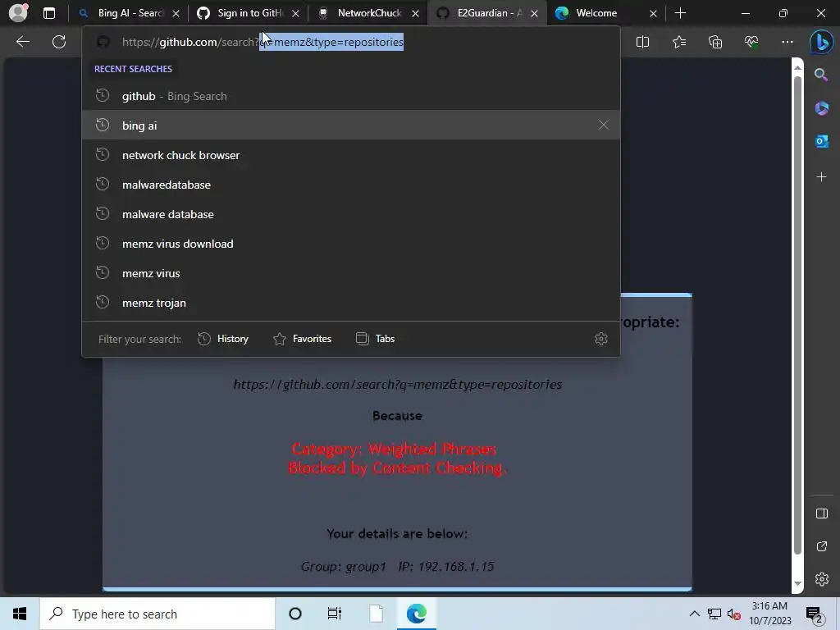Filter search by Tabs
The height and width of the screenshot is (630, 840).
[x=375, y=339]
